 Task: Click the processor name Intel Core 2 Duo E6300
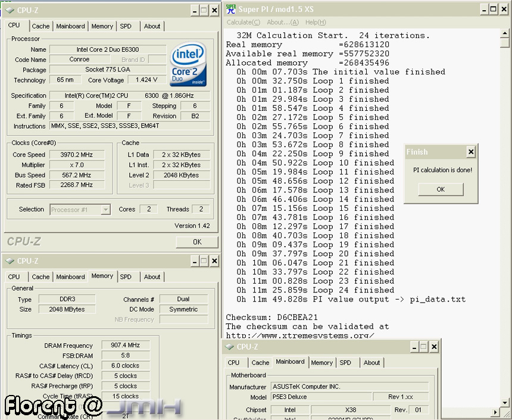coord(108,49)
